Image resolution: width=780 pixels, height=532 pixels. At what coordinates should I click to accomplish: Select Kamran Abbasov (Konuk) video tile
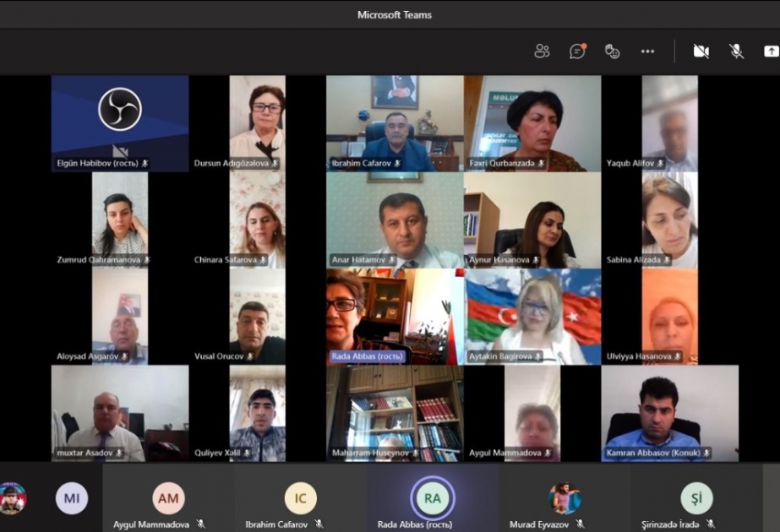(669, 414)
